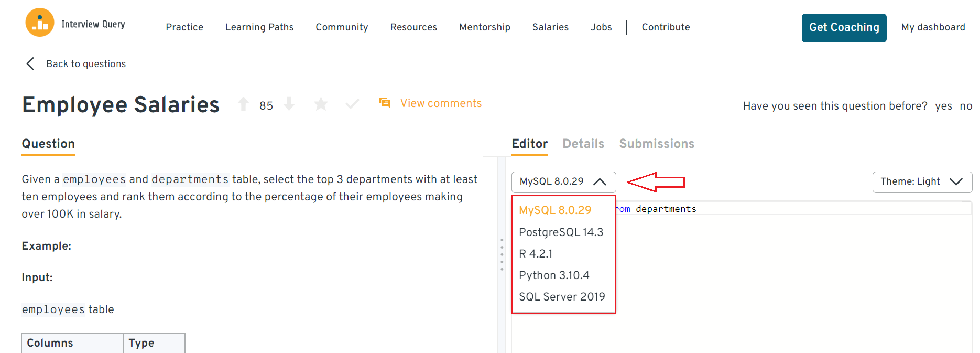Answer yes to seen question before
This screenshot has width=980, height=353.
[943, 106]
